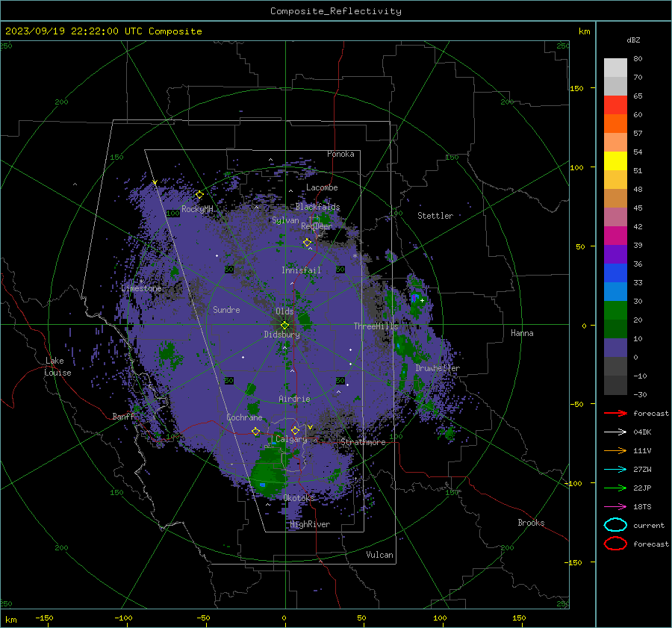Click the RockyMH label
672x628 pixels.
tap(197, 209)
